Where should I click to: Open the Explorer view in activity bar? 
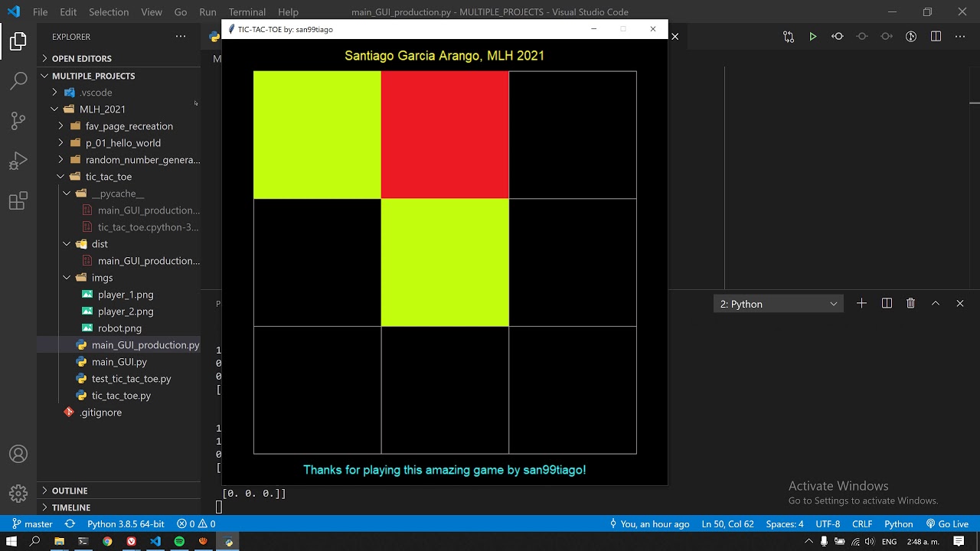(x=18, y=41)
